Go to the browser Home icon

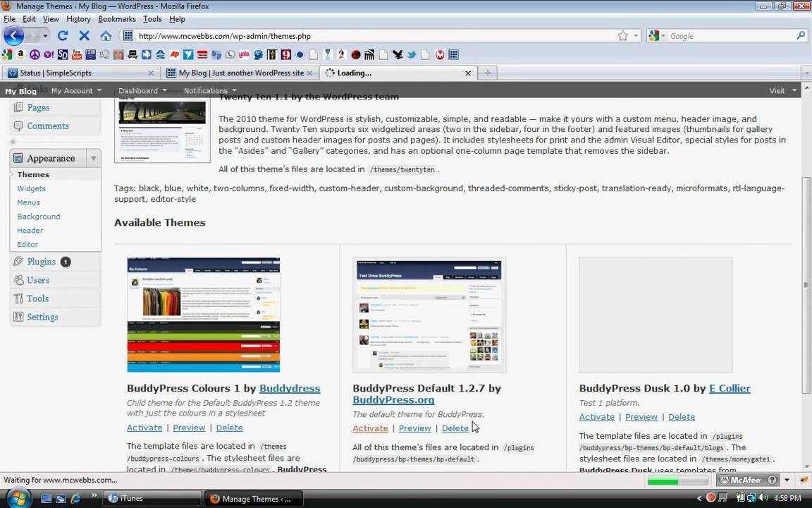106,36
